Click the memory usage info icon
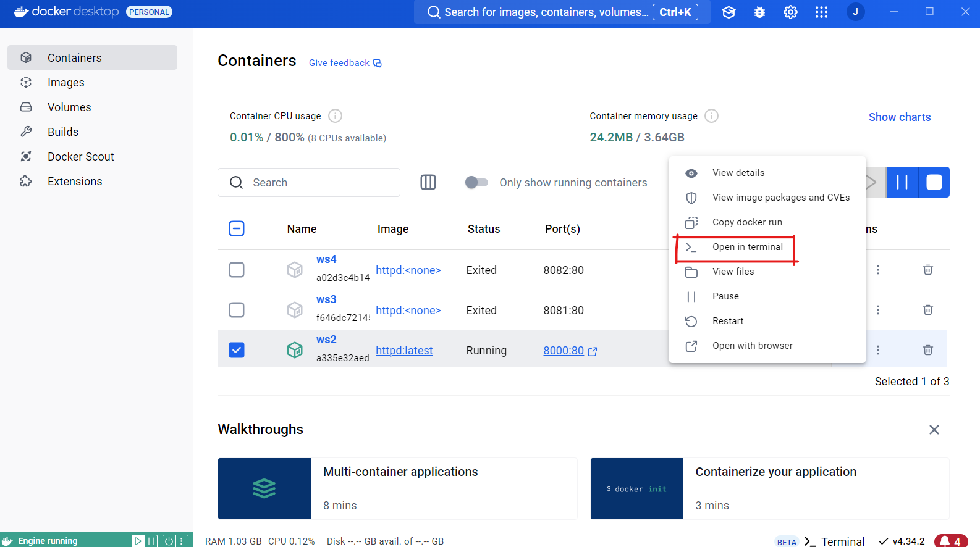Image resolution: width=980 pixels, height=547 pixels. tap(711, 115)
